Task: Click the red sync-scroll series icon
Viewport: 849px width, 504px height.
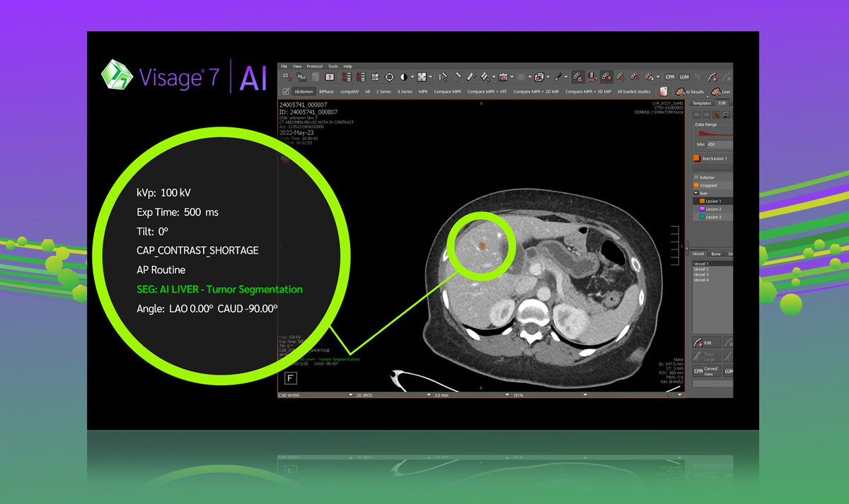Action: click(x=346, y=77)
